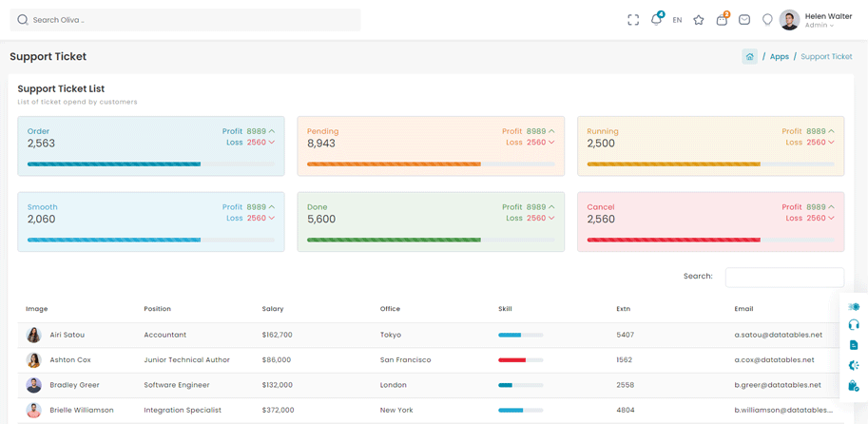Open the document icon in side panel
This screenshot has height=424, width=868.
coord(854,345)
